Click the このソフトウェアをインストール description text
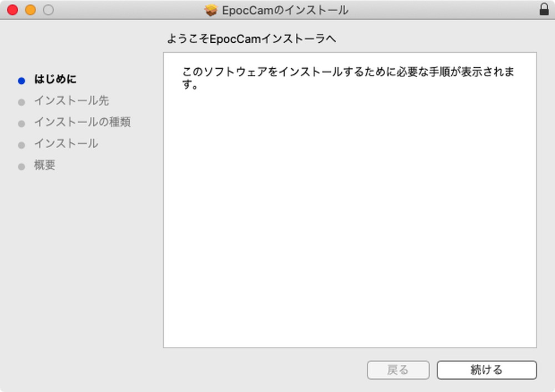The height and width of the screenshot is (392, 555). (349, 78)
